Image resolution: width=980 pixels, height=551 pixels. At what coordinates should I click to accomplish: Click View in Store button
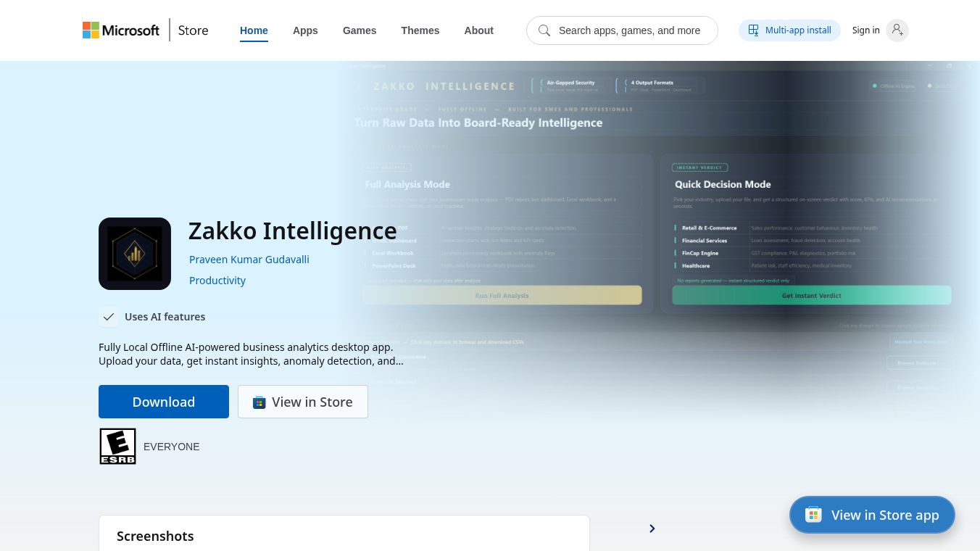[303, 402]
